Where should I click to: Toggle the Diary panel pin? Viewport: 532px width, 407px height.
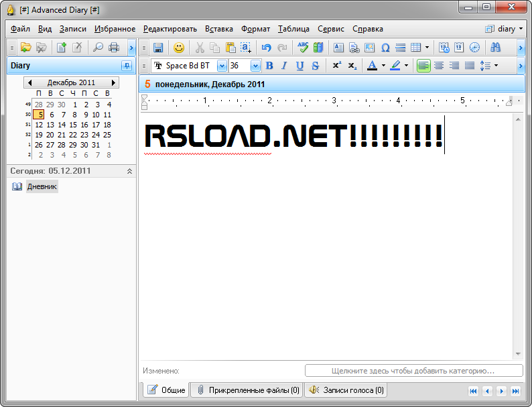pyautogui.click(x=127, y=66)
